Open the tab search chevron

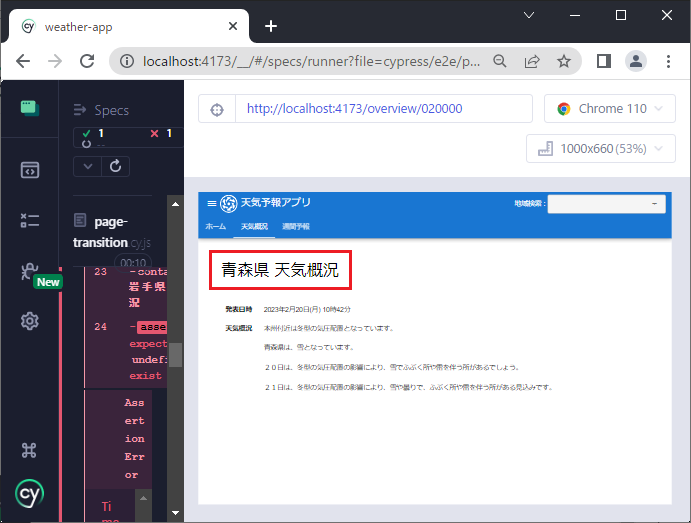point(529,15)
